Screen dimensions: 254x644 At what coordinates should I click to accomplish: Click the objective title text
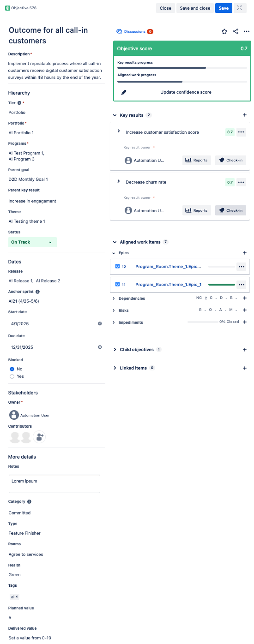(48, 36)
